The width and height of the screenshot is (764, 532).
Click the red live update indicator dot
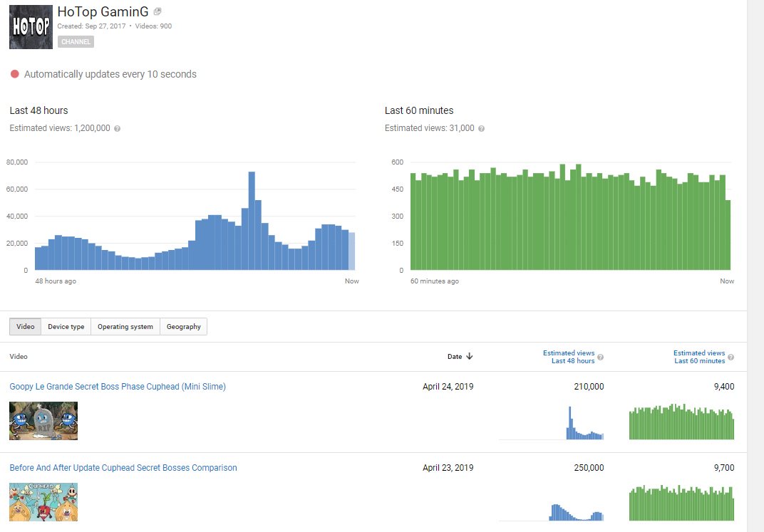click(15, 74)
